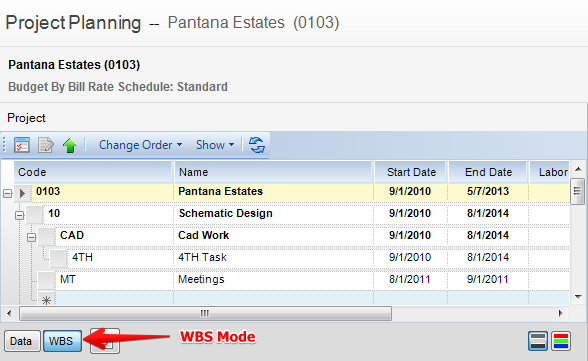Screen dimensions: 588x361
Task: Select the grayscale row layout icon
Action: (538, 341)
